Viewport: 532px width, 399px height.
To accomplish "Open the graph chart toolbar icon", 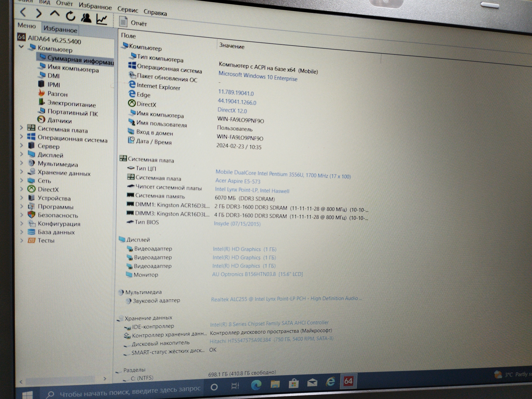I will click(102, 19).
